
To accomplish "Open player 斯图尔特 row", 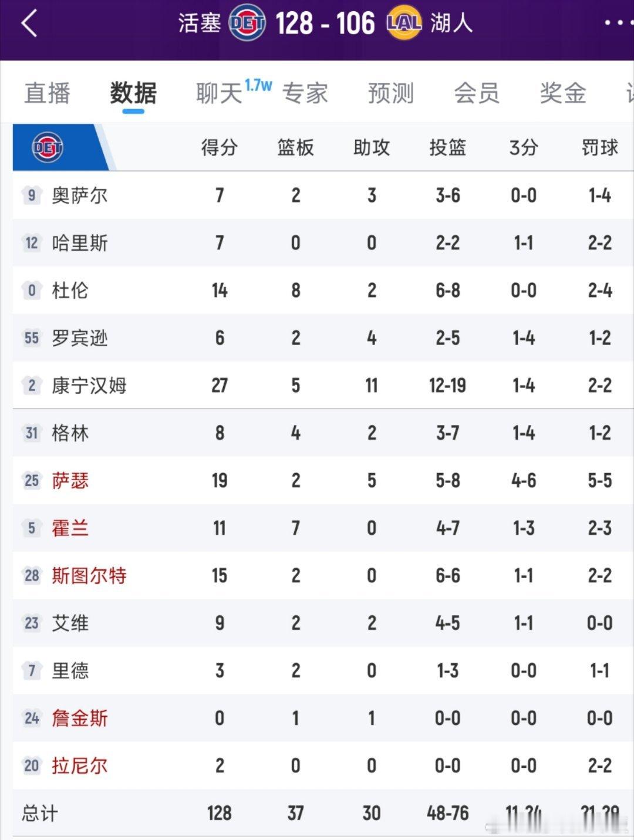I will point(89,576).
